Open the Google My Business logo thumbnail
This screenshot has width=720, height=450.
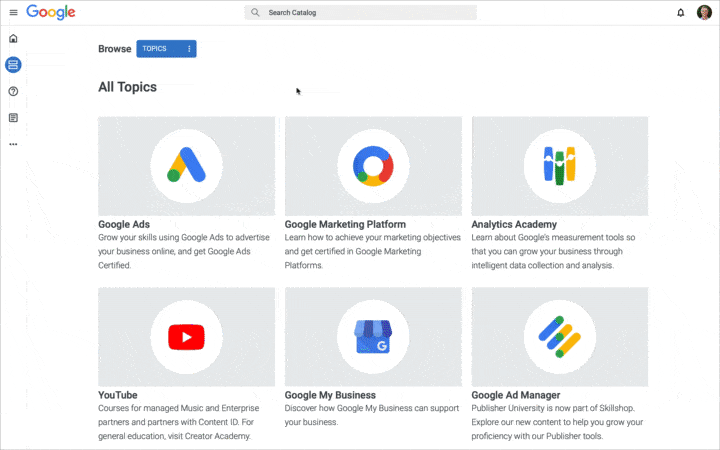pyautogui.click(x=373, y=337)
